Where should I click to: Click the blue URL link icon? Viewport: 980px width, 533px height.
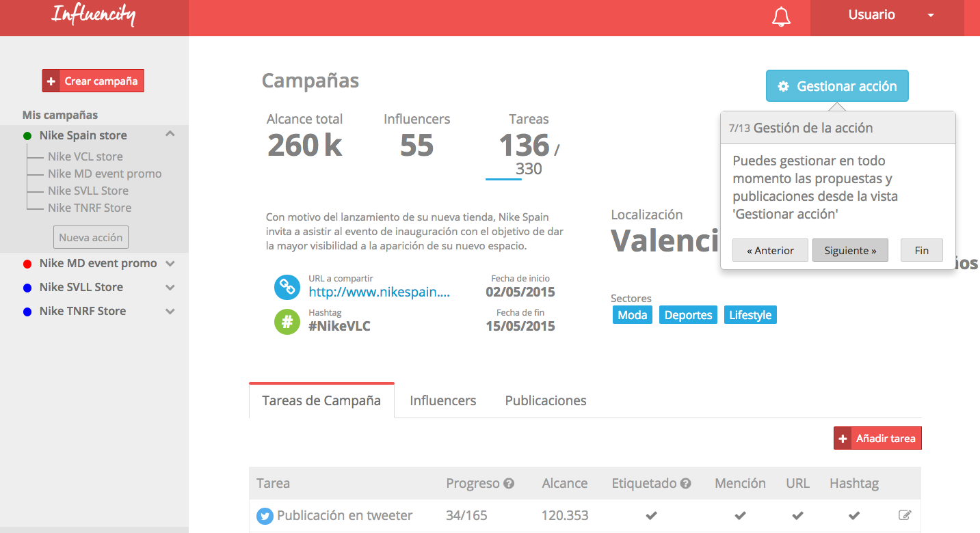tap(287, 287)
